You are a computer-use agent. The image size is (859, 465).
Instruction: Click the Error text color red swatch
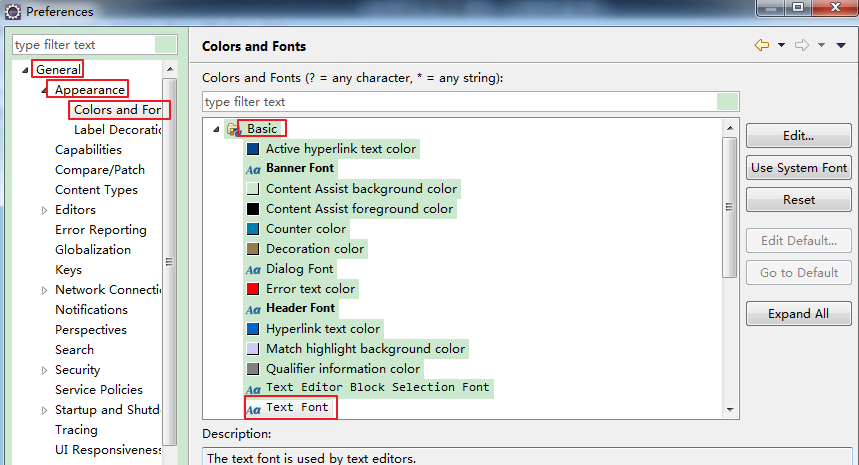[253, 289]
